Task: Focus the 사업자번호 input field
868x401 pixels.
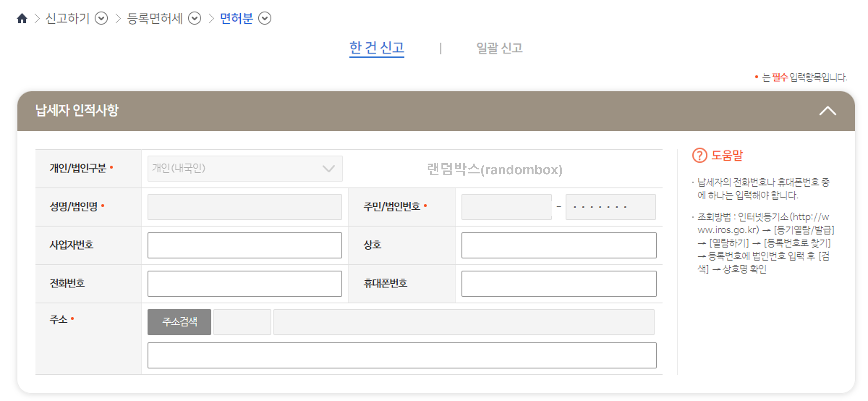Action: tap(245, 245)
